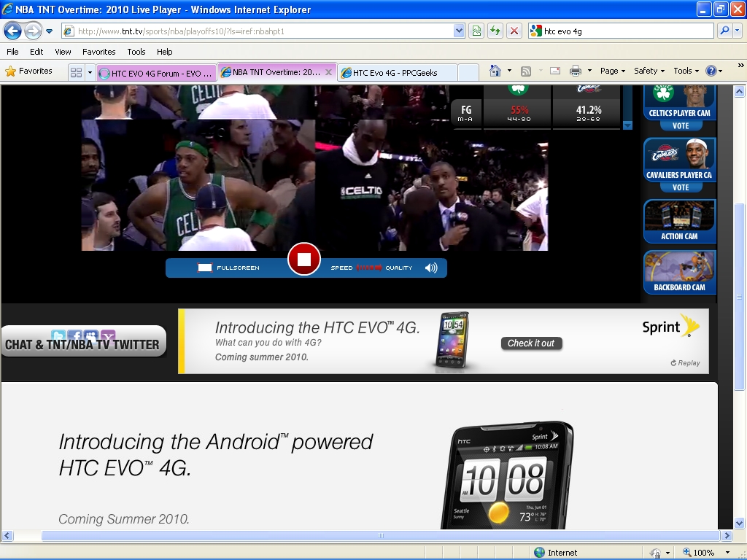Switch to HTC Evo 4G - PPCGeeks tab
This screenshot has height=560, width=747.
click(x=398, y=72)
